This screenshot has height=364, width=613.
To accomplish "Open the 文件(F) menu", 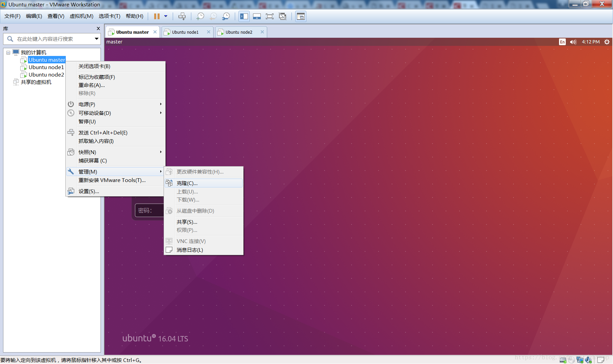I will coord(12,16).
